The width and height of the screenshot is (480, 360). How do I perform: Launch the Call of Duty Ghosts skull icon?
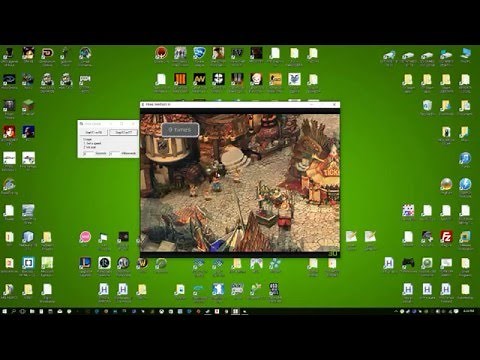point(218,79)
